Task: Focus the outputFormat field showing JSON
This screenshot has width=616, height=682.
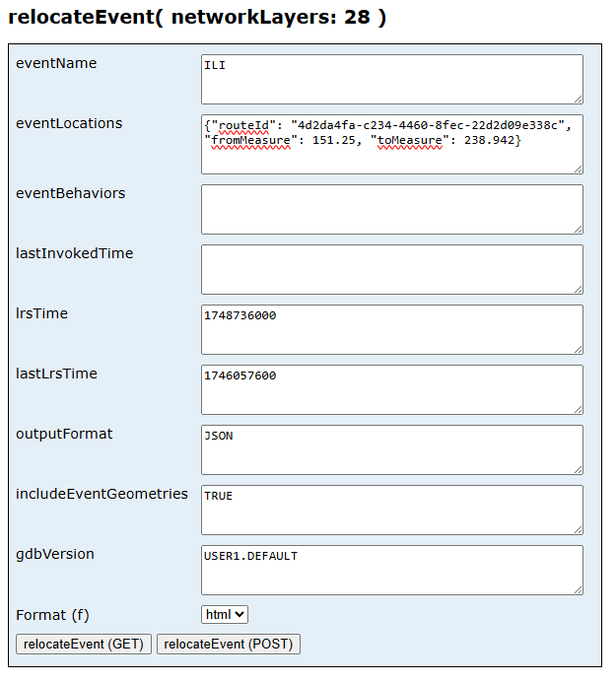Action: click(x=391, y=449)
